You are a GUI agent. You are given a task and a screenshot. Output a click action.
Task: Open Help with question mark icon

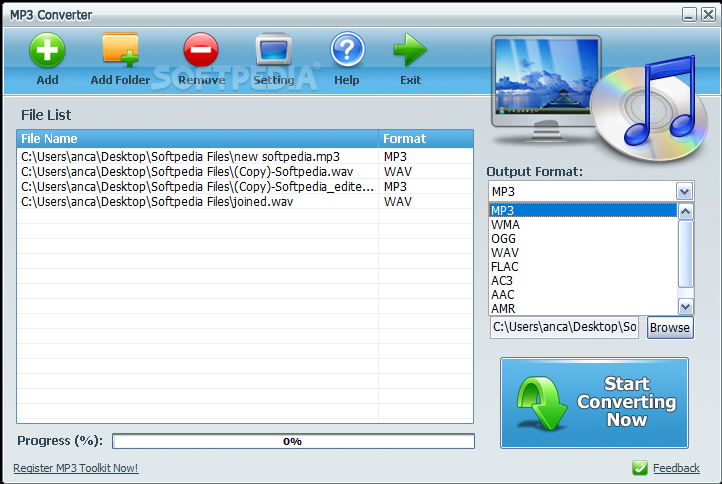[347, 49]
